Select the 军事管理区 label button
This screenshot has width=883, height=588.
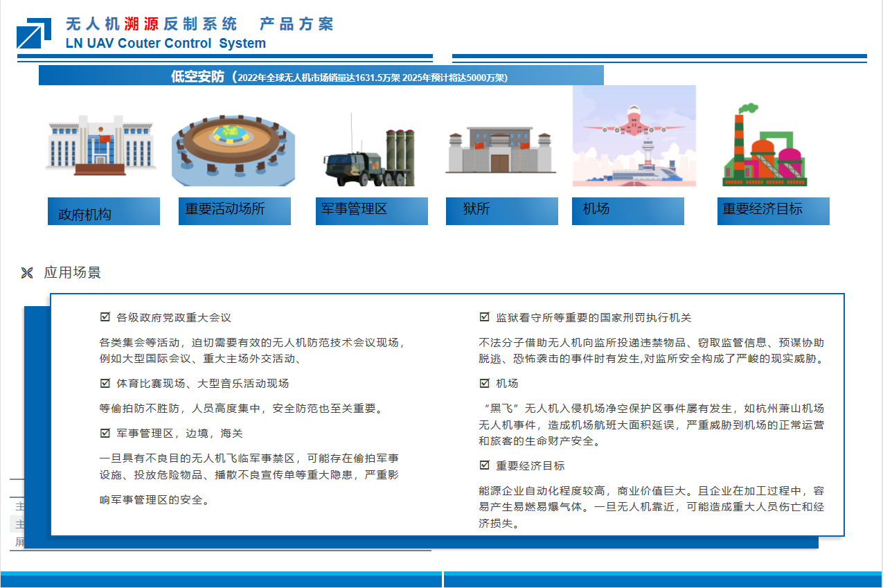coord(371,211)
